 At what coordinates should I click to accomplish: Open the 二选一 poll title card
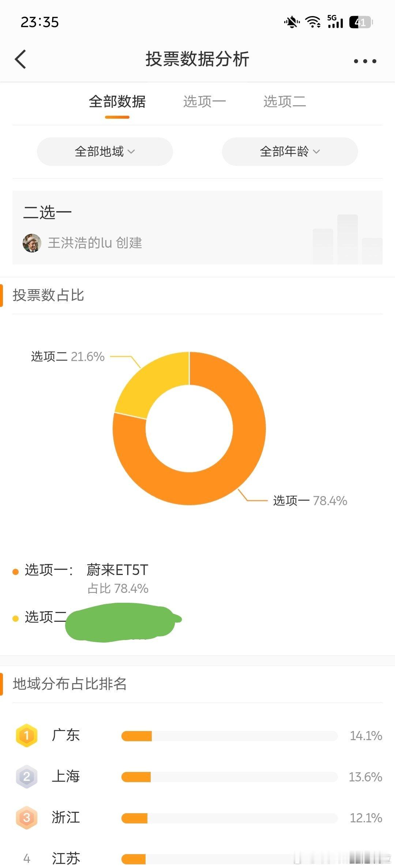coord(197,228)
